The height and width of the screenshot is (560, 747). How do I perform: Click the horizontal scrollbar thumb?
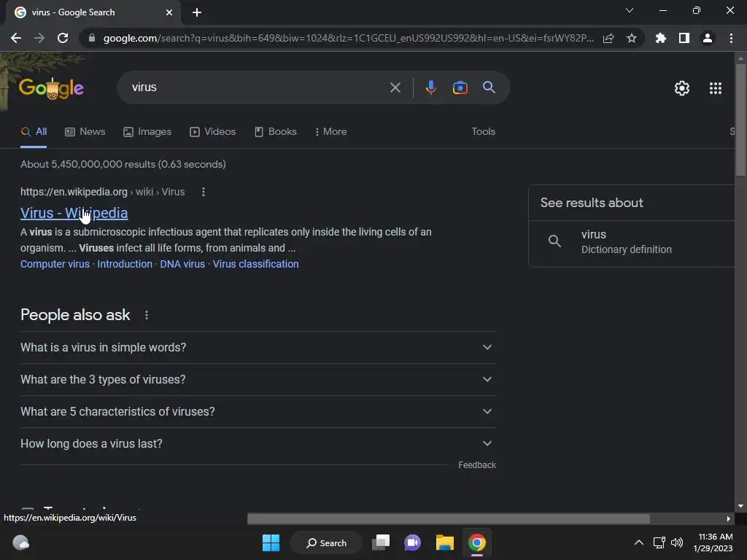pos(449,518)
